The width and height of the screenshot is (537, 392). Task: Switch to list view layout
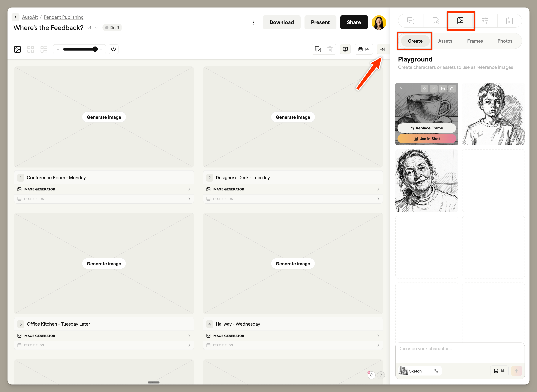point(44,49)
